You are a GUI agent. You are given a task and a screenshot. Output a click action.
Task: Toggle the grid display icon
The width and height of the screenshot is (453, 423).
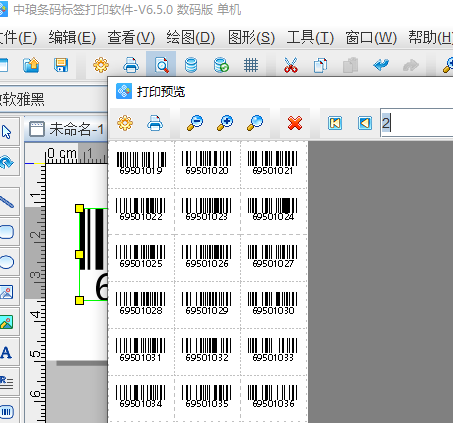click(x=251, y=65)
